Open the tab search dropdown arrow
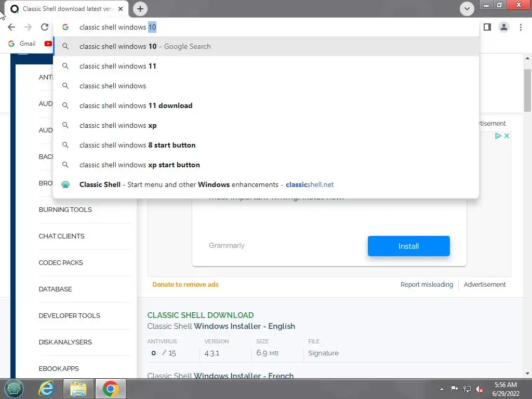This screenshot has width=532, height=399. coord(467,9)
